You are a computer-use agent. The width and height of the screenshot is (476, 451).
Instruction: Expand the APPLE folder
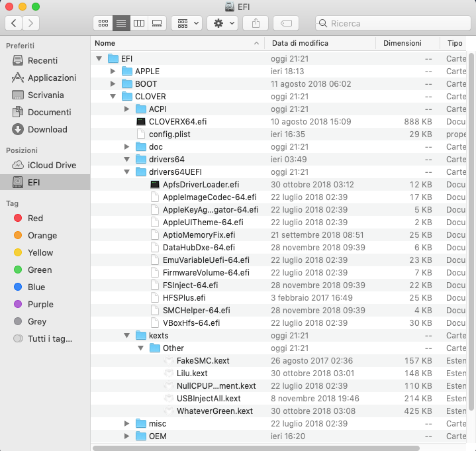[x=113, y=71]
